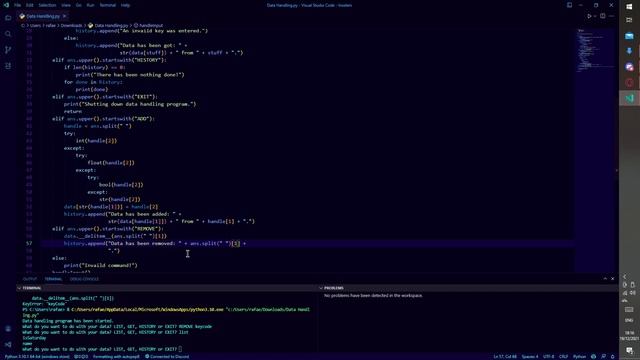The image size is (640, 360).
Task: Open the Selection menu
Action: [x=47, y=5]
